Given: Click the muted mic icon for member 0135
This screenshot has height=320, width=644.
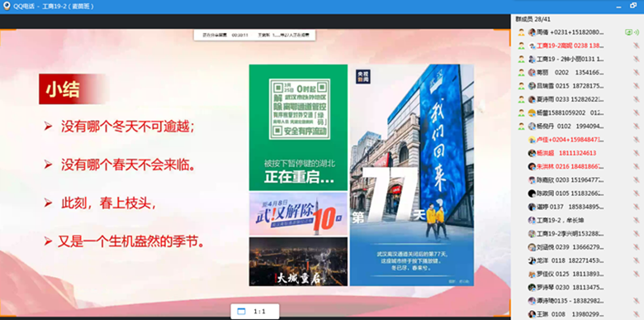Looking at the screenshot, I should coord(637,300).
